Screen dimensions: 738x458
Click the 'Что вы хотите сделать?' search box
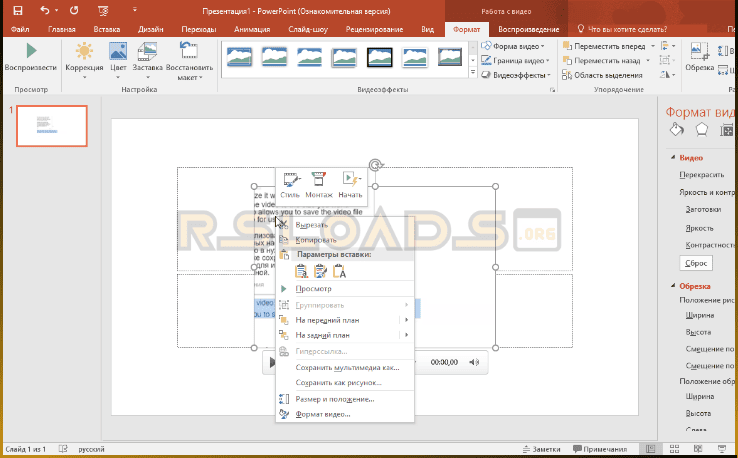pyautogui.click(x=622, y=29)
